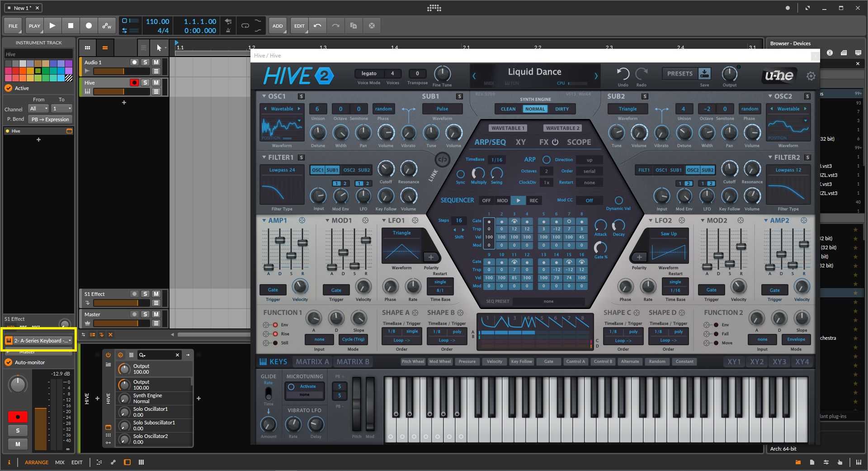This screenshot has height=471, width=868.
Task: Redo action in Bitwig toolbar
Action: pos(335,26)
